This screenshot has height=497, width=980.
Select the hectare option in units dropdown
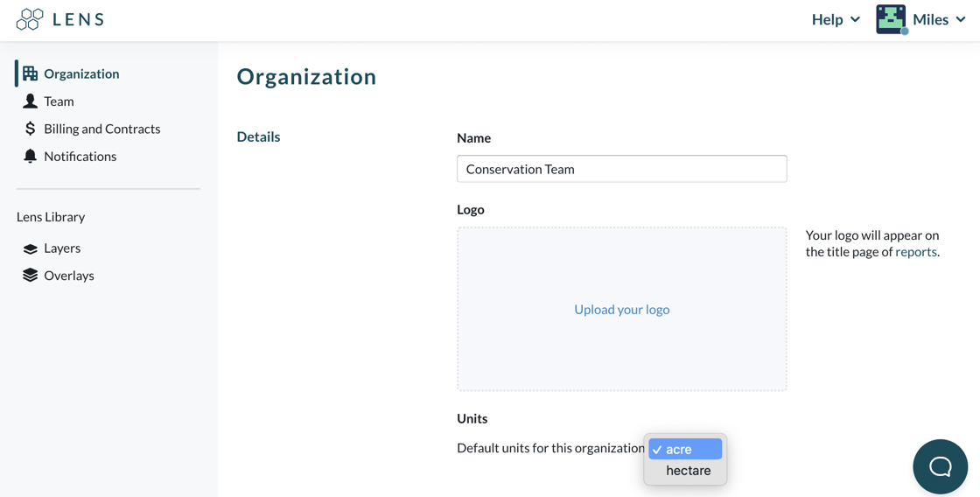click(x=686, y=471)
